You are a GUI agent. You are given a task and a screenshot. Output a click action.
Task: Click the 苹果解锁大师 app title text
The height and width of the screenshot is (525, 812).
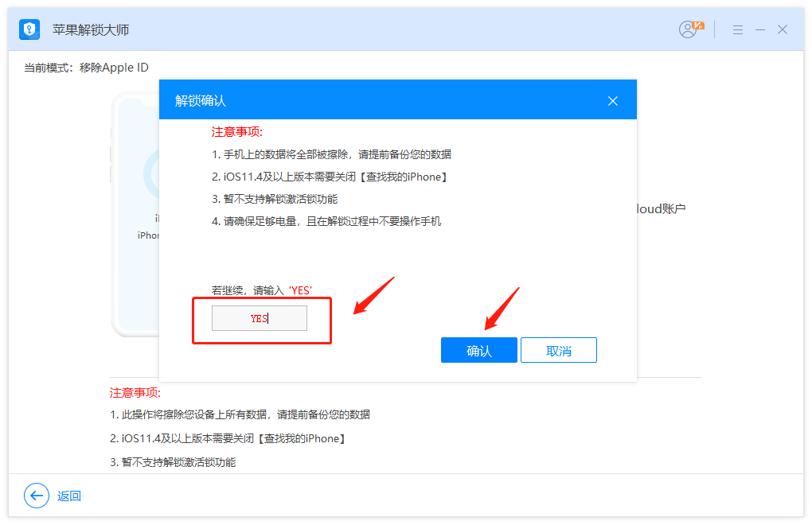[90, 30]
